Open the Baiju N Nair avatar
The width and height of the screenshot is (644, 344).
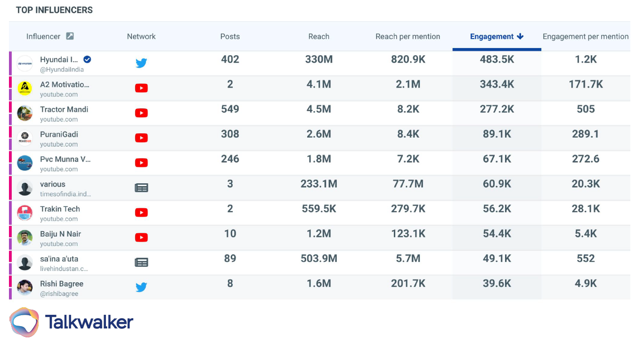[x=25, y=238]
